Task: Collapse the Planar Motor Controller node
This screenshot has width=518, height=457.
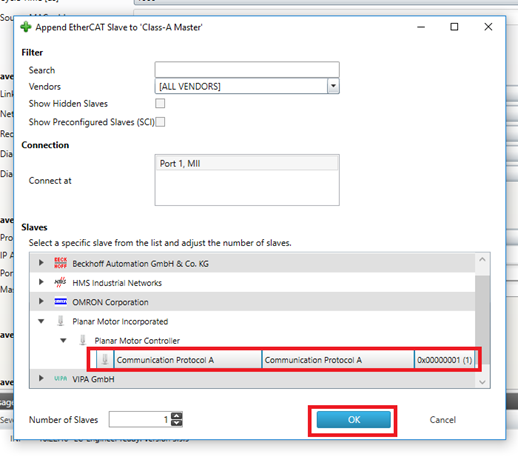Action: click(63, 341)
